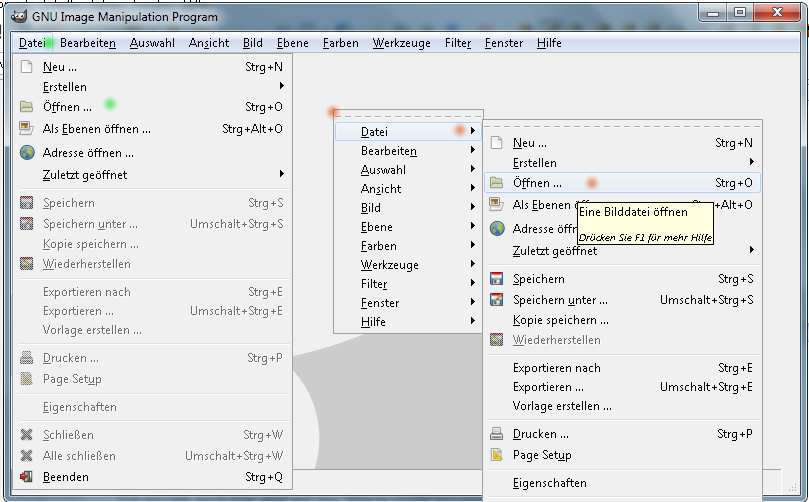Viewport: 809px width, 502px height.
Task: Click Speichern disk icon in context Datei submenu
Action: [496, 279]
